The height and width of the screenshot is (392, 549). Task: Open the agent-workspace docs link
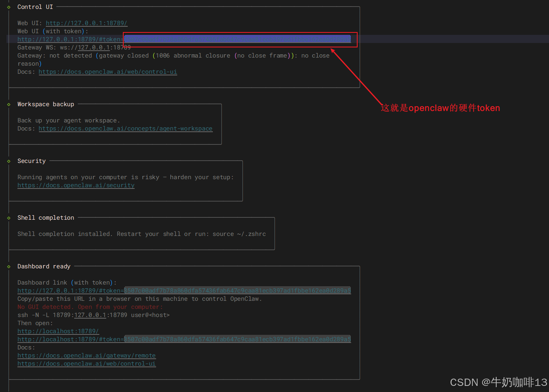[126, 129]
